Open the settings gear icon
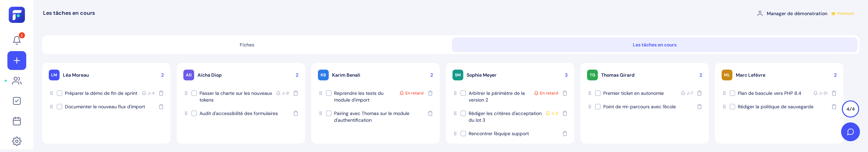 click(17, 141)
